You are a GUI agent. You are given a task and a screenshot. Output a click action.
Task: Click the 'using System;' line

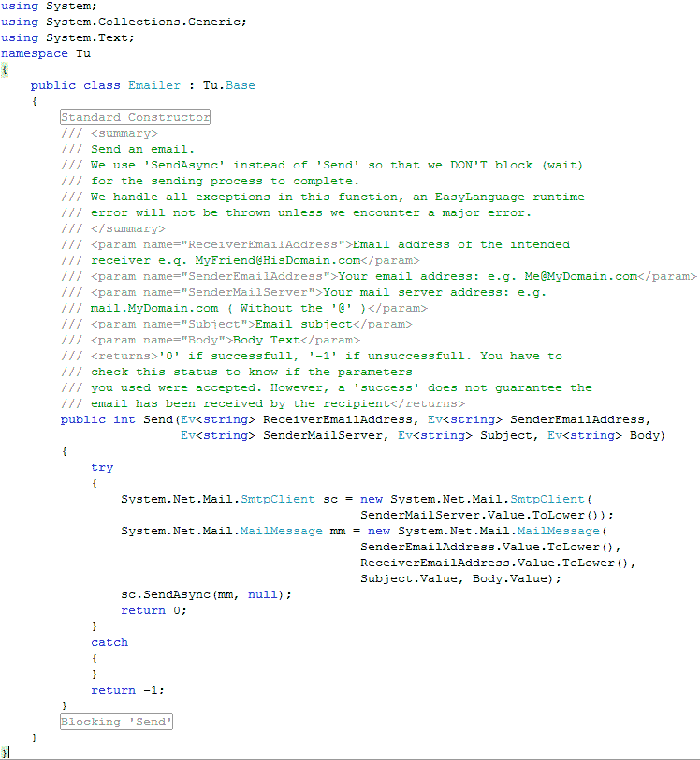point(49,7)
